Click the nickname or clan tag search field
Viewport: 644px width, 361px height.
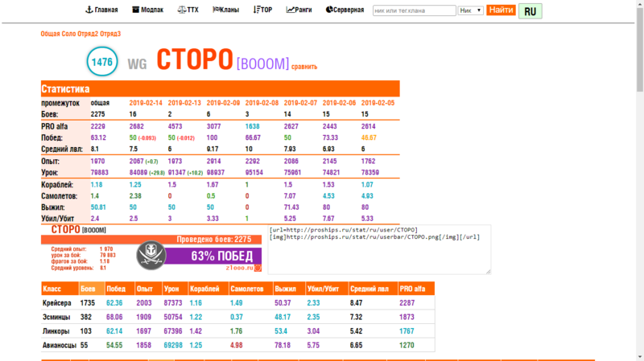(x=414, y=10)
